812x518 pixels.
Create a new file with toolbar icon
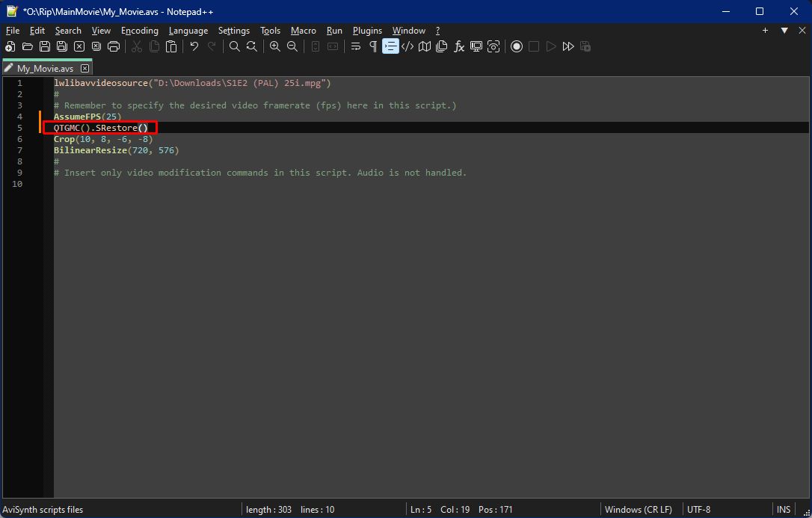(x=10, y=46)
